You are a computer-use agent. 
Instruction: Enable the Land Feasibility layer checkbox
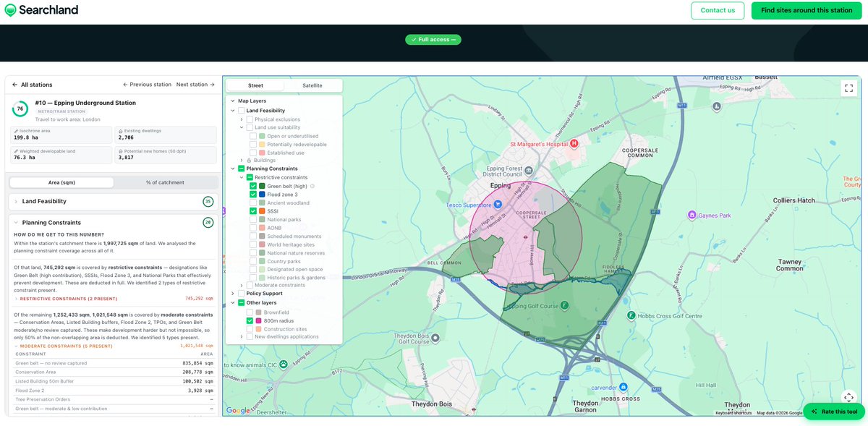click(242, 111)
